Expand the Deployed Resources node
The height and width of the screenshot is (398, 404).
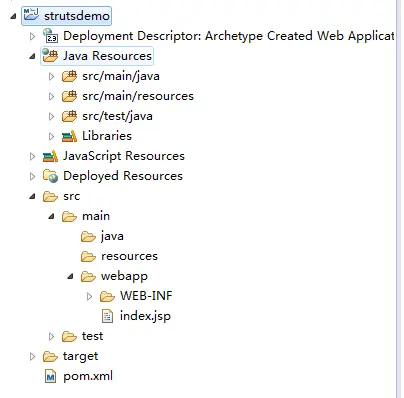(x=32, y=176)
